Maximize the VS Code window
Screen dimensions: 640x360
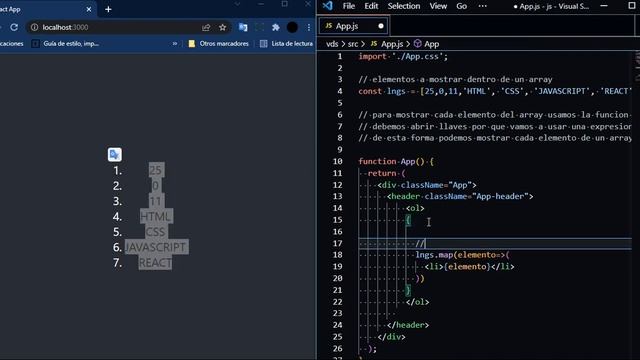click(x=632, y=6)
